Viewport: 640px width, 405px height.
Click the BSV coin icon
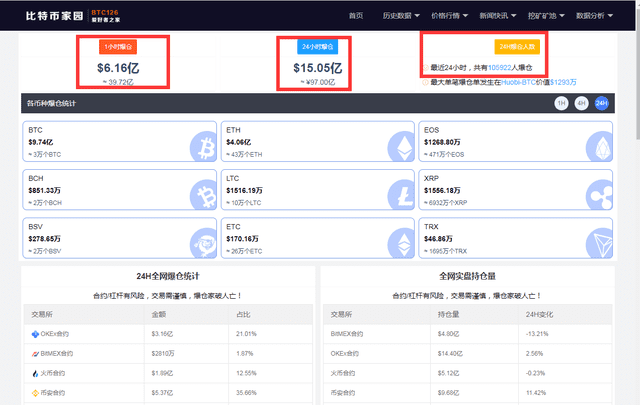tap(203, 243)
